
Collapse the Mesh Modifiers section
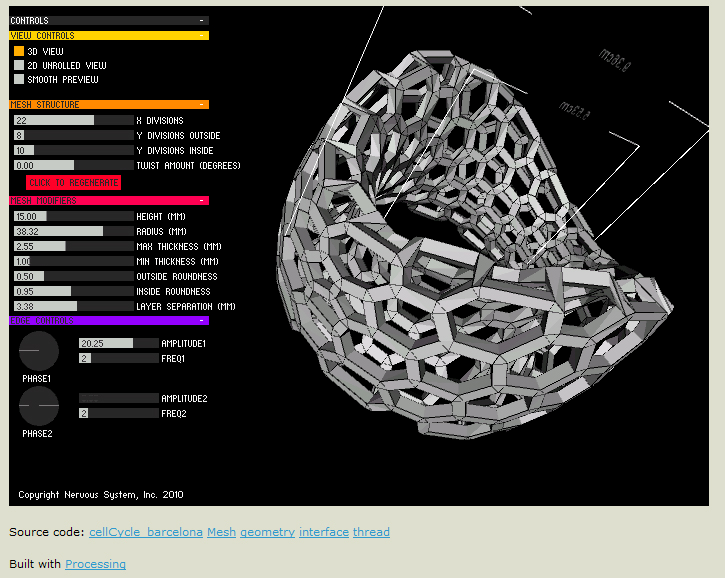click(x=201, y=201)
